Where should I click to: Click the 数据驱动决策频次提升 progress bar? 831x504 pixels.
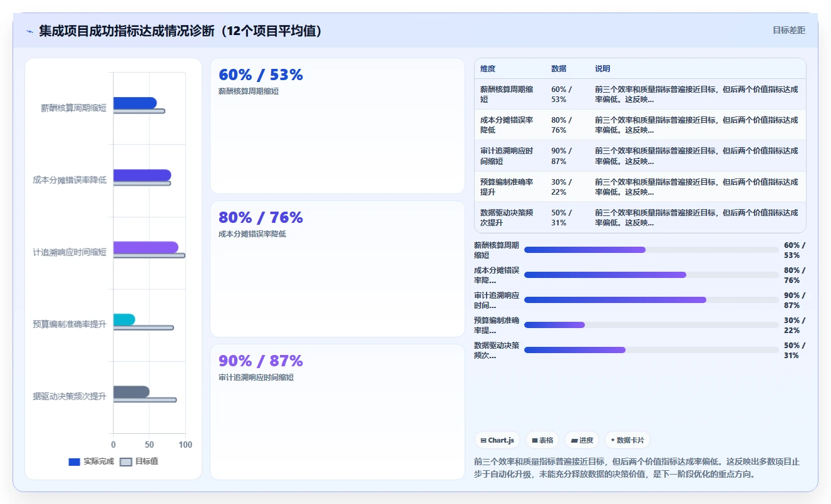pos(651,350)
